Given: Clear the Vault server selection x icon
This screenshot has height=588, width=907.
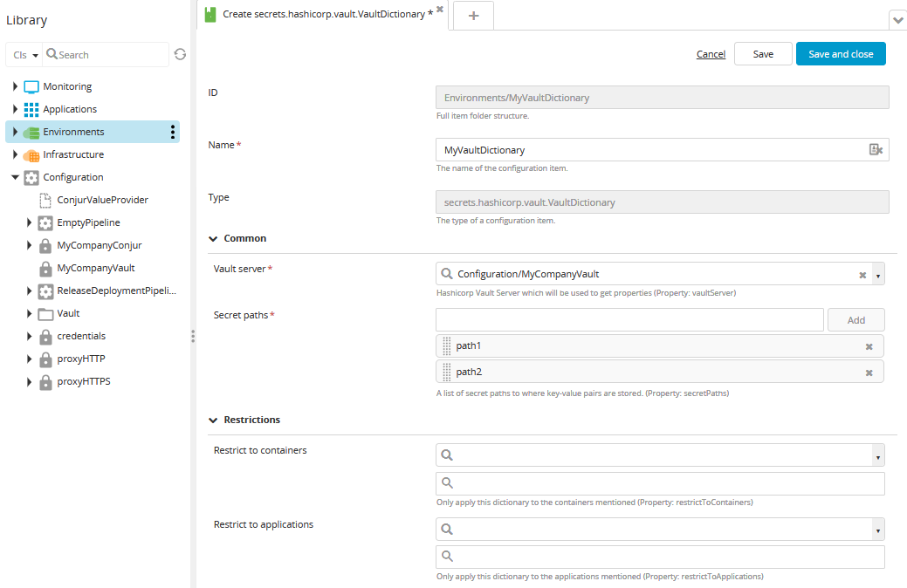Looking at the screenshot, I should [862, 275].
